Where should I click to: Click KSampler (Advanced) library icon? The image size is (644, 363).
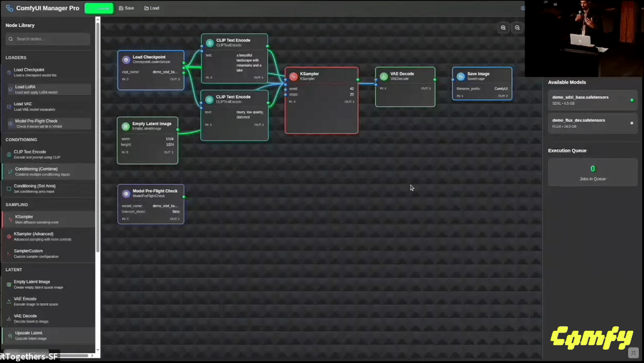click(x=9, y=236)
